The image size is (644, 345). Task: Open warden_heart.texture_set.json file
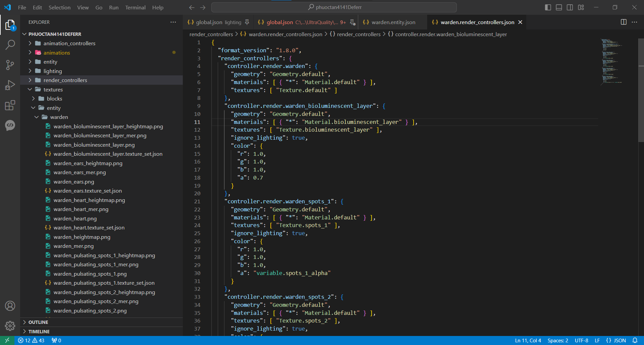click(89, 228)
